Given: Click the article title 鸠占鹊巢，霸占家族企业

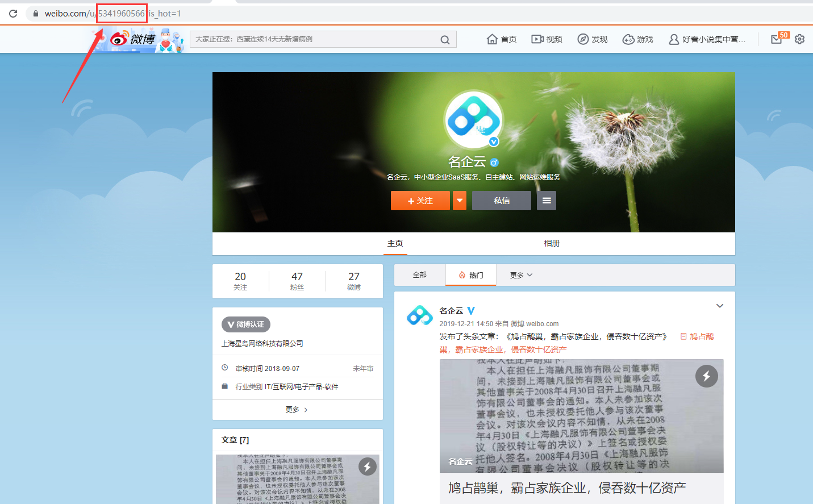Looking at the screenshot, I should (567, 488).
